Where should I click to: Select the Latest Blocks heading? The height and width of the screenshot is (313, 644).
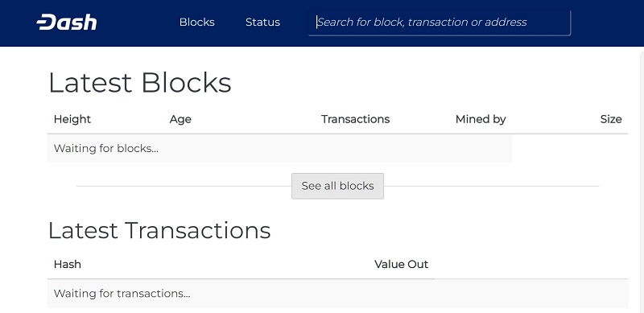coord(139,83)
